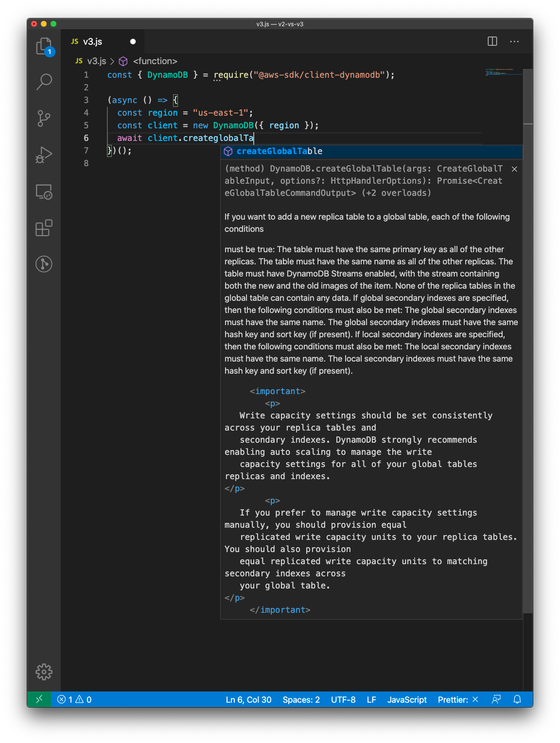This screenshot has width=560, height=743.
Task: Click the Prettier status bar item
Action: point(456,700)
